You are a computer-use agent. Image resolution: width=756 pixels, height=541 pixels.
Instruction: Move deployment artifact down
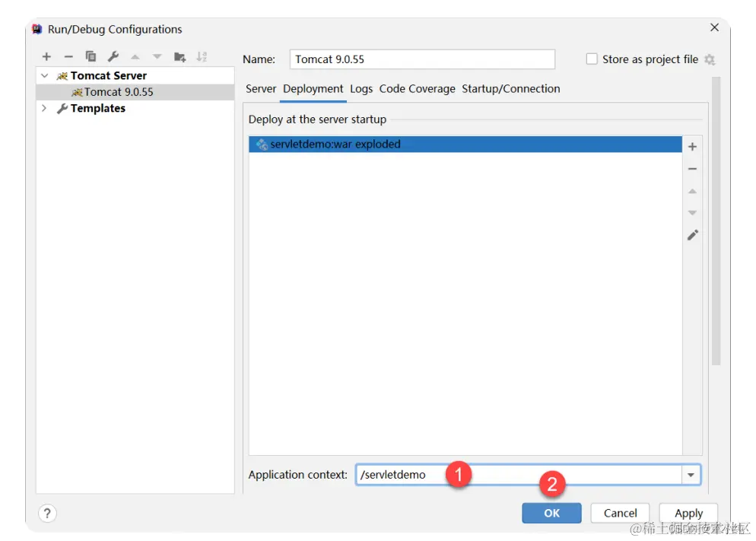692,212
